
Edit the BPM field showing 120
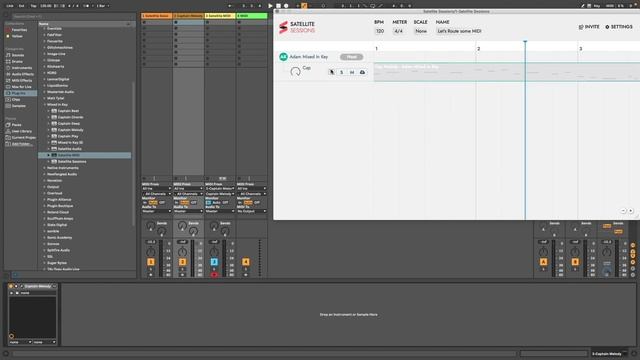(380, 31)
